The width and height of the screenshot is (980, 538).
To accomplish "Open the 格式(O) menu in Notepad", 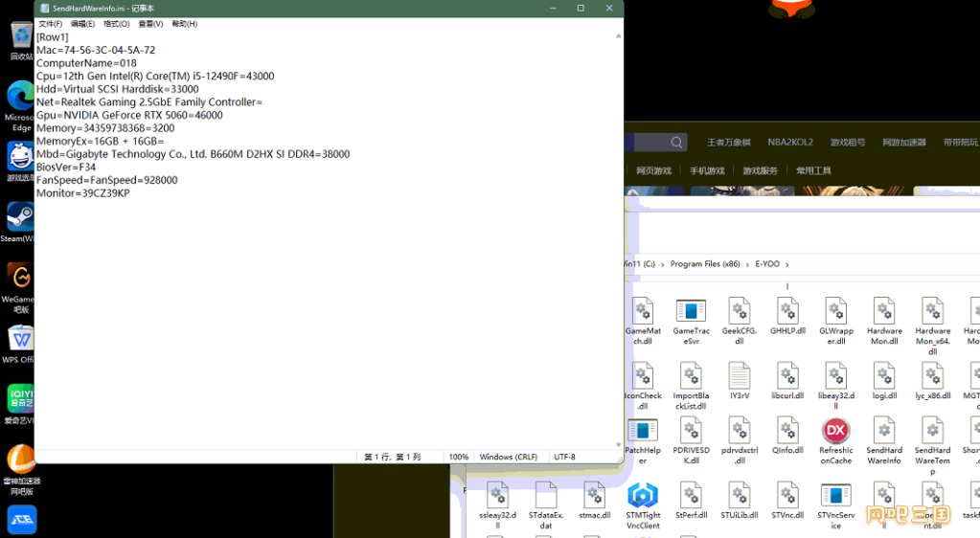I will pyautogui.click(x=116, y=24).
